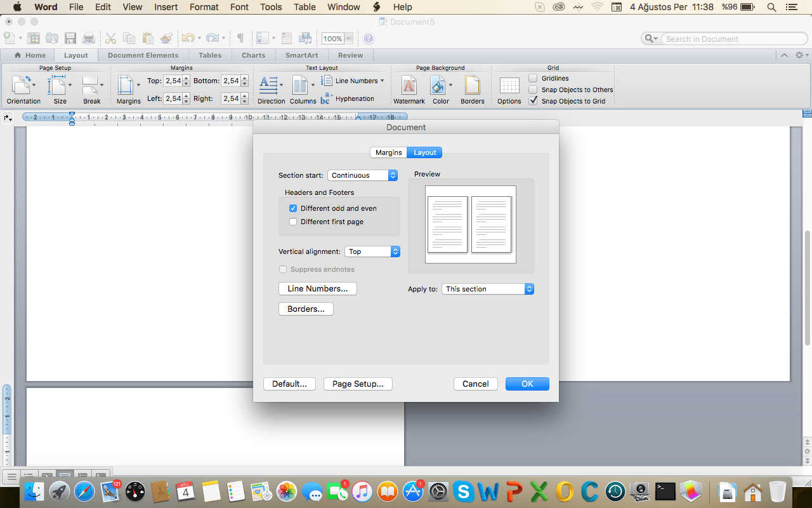812x508 pixels.
Task: Click the Page Setup button in the dialog
Action: (x=358, y=384)
